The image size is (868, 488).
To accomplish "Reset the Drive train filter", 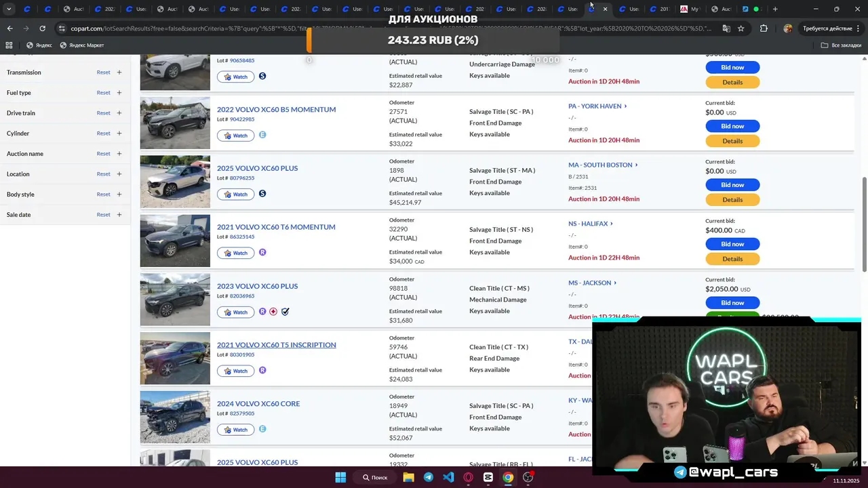I will point(103,113).
